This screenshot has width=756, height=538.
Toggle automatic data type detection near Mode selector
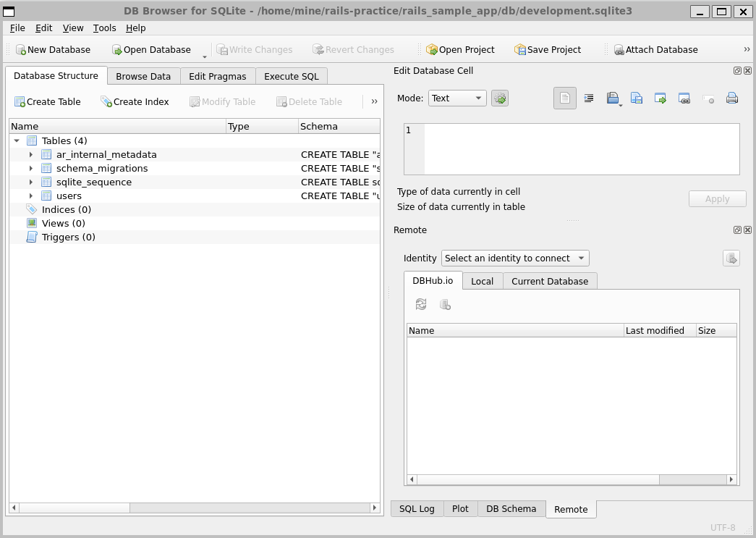pyautogui.click(x=499, y=98)
